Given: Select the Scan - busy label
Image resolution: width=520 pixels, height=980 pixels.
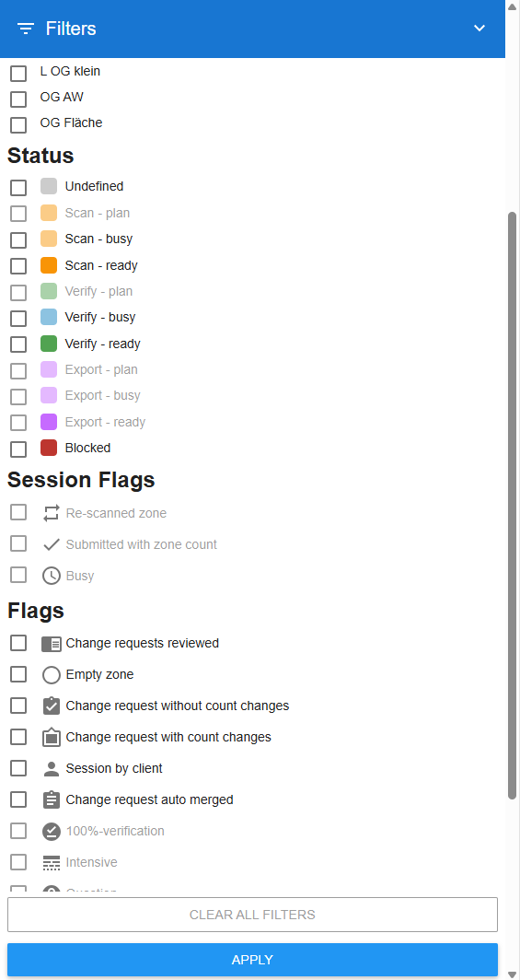Looking at the screenshot, I should click(x=98, y=239).
